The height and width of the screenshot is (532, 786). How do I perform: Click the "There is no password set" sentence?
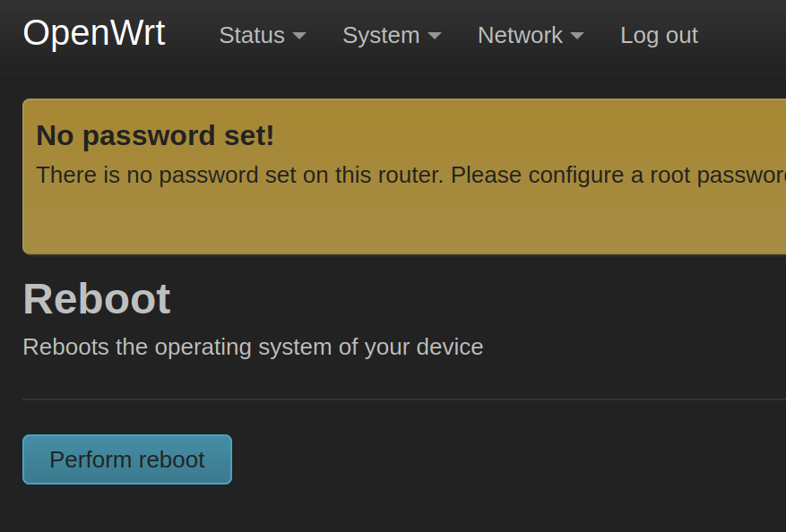tap(179, 175)
